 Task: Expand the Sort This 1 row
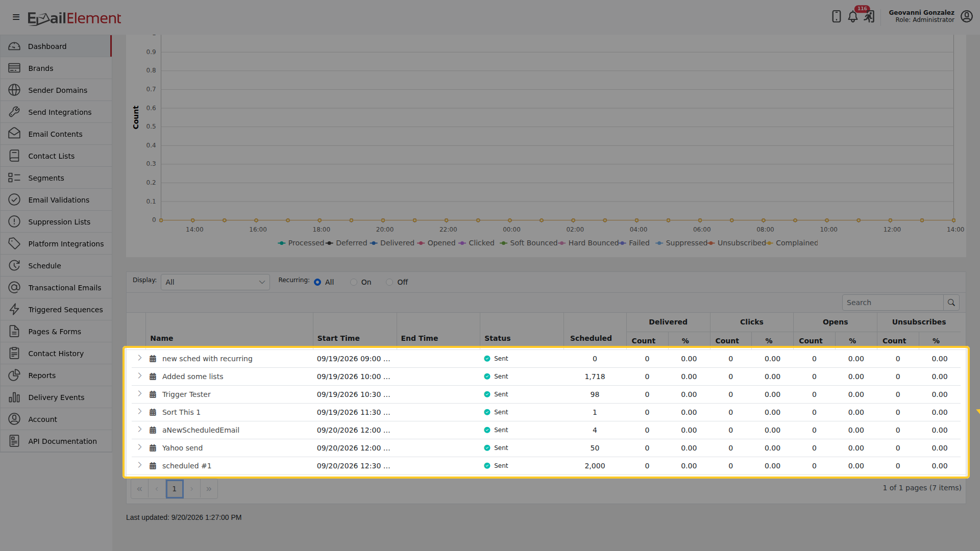139,412
